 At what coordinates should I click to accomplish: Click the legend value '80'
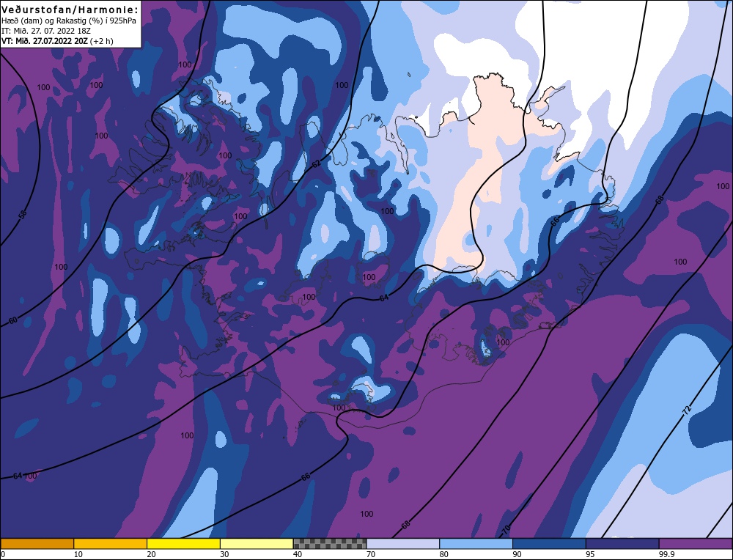tap(444, 554)
